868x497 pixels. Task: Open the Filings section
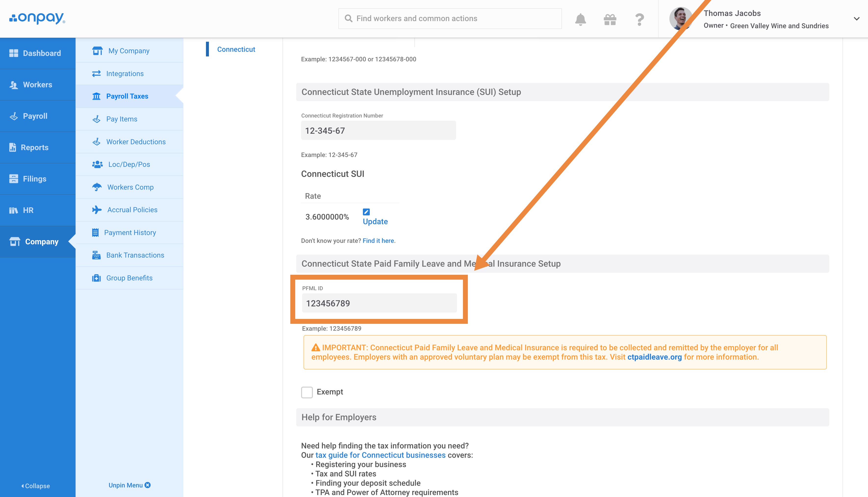tap(38, 179)
